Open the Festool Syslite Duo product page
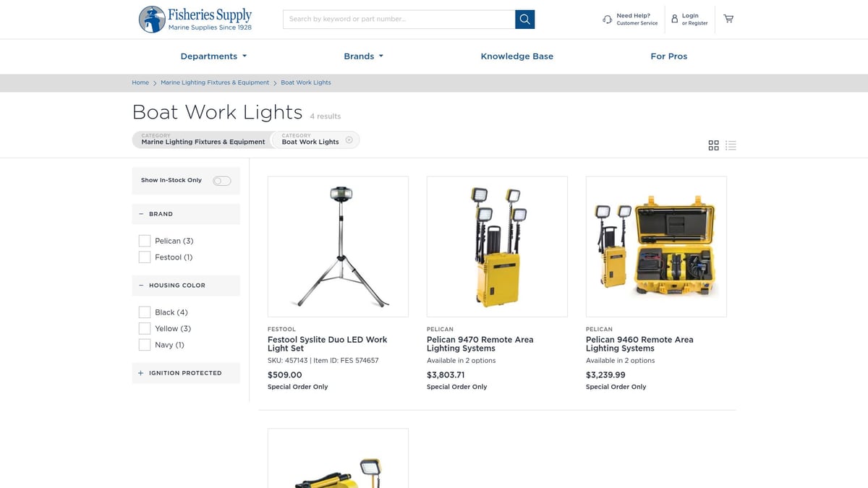 pyautogui.click(x=327, y=343)
